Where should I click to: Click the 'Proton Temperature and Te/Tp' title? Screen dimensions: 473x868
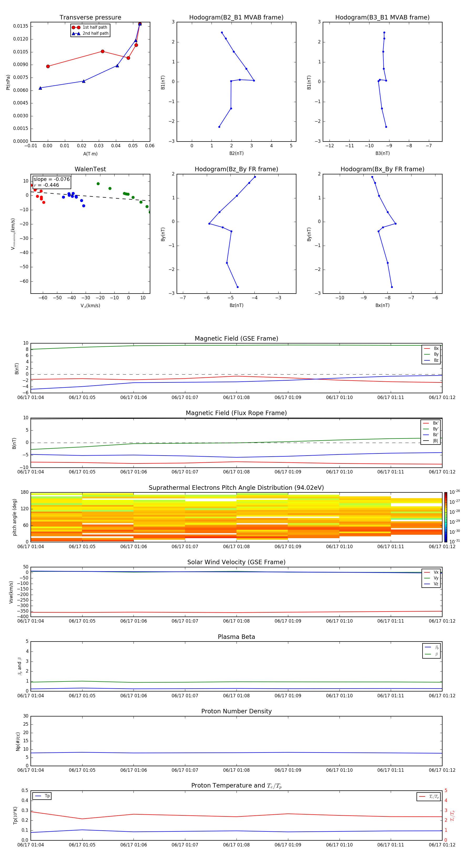click(236, 786)
